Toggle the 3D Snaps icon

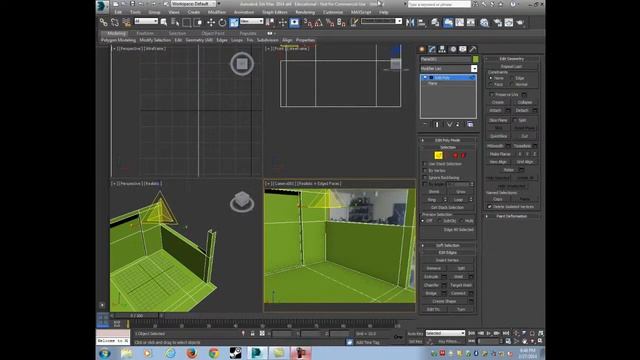308,22
